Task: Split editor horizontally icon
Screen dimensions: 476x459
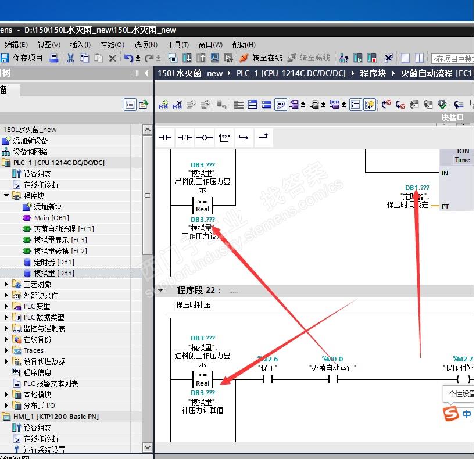Action: (405, 58)
